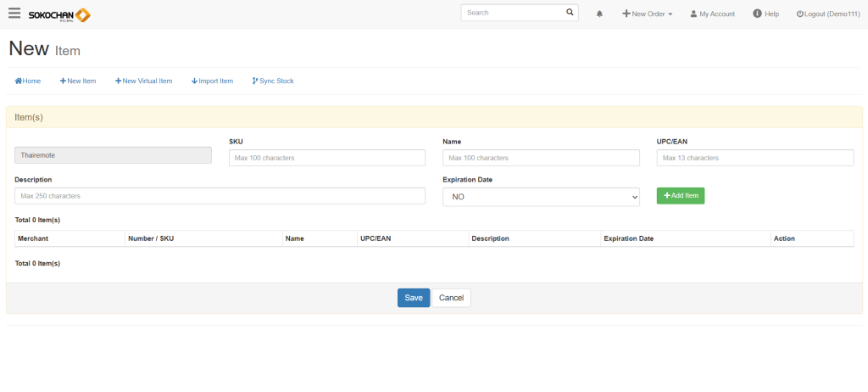Click the Sokochan logo

[x=59, y=14]
